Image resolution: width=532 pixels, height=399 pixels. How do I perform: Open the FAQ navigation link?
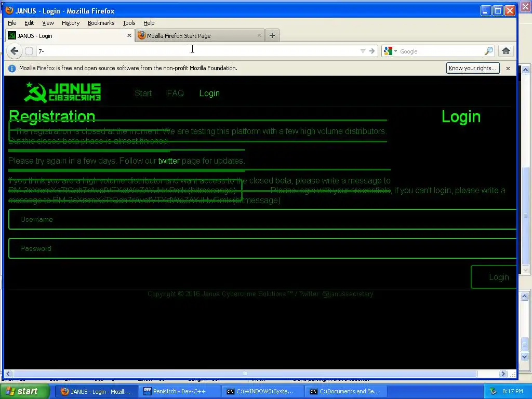[176, 94]
